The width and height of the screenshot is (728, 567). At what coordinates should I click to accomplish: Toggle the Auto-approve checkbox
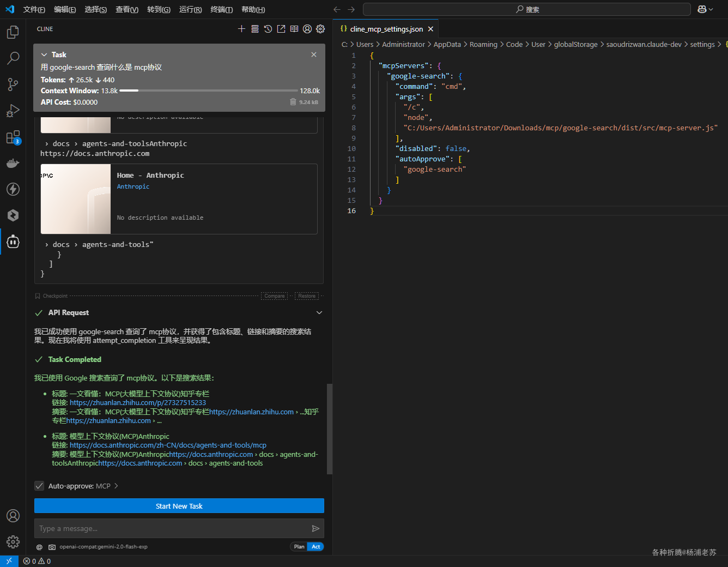click(x=39, y=486)
